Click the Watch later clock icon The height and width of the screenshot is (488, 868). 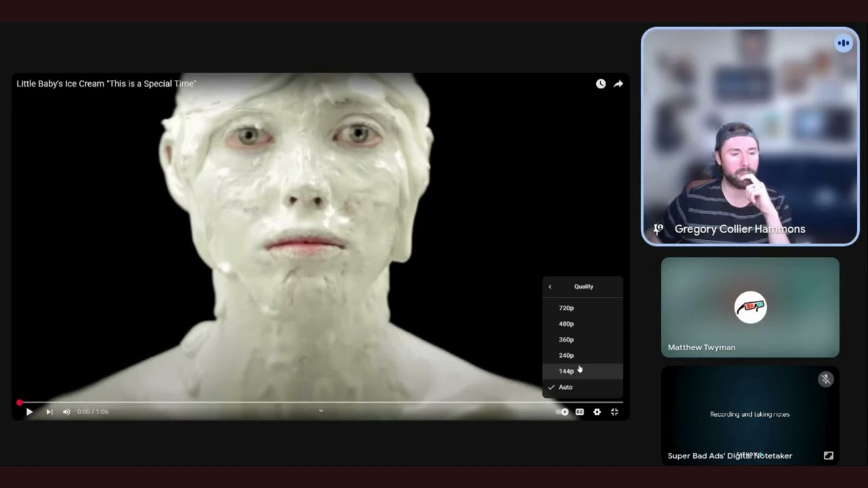[x=601, y=83]
